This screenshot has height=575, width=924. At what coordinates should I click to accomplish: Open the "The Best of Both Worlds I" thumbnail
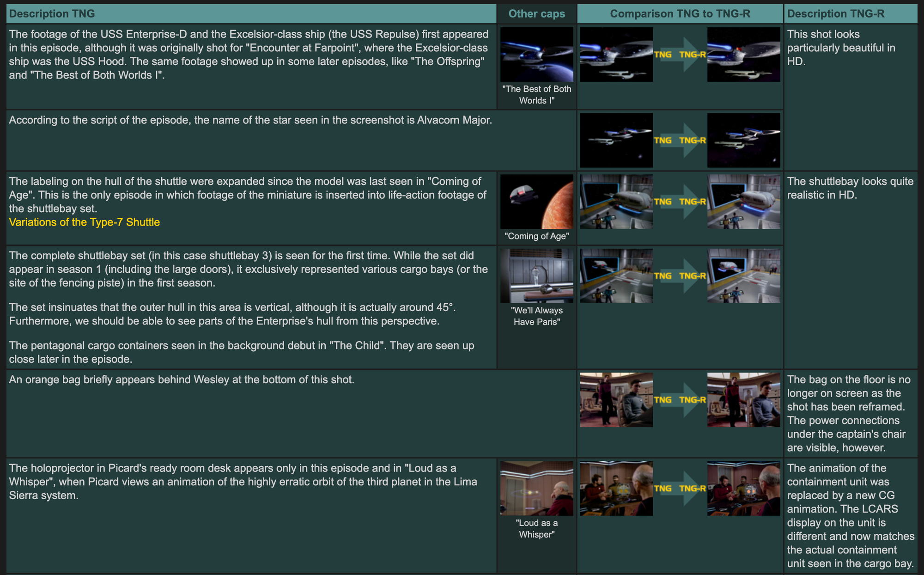[536, 55]
